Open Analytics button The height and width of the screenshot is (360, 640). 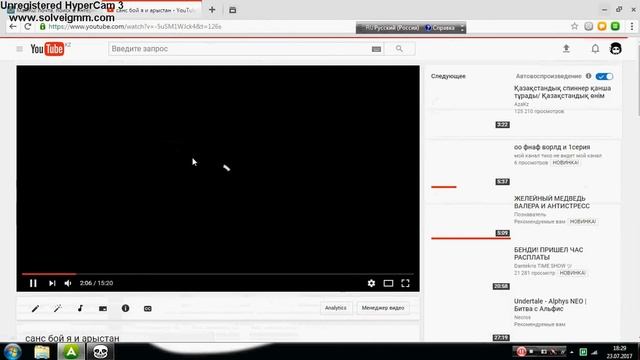click(x=336, y=308)
